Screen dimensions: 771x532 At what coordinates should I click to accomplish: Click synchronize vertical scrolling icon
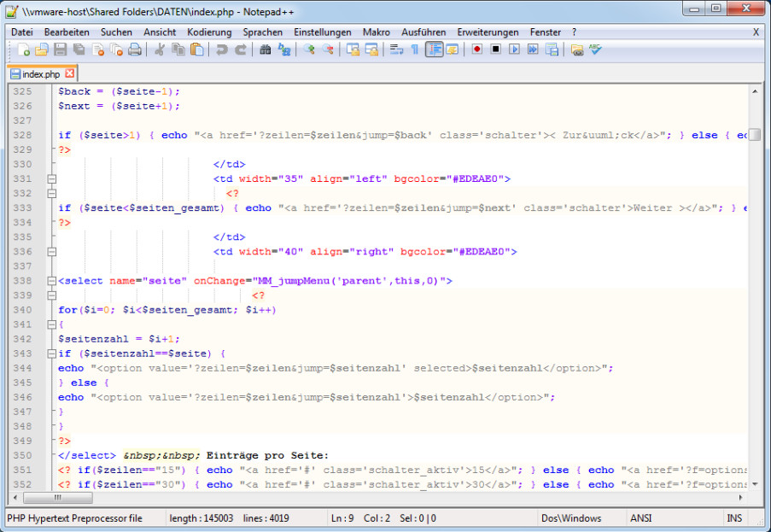point(353,50)
